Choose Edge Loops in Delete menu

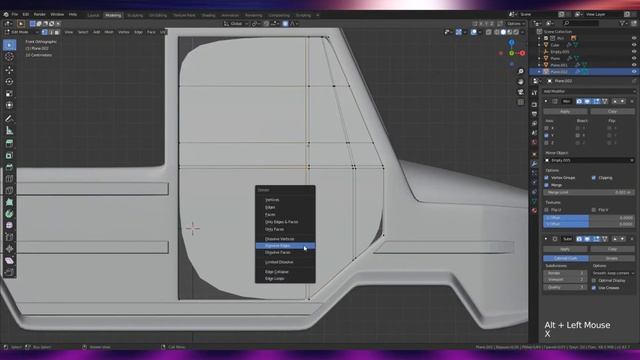[x=285, y=279]
